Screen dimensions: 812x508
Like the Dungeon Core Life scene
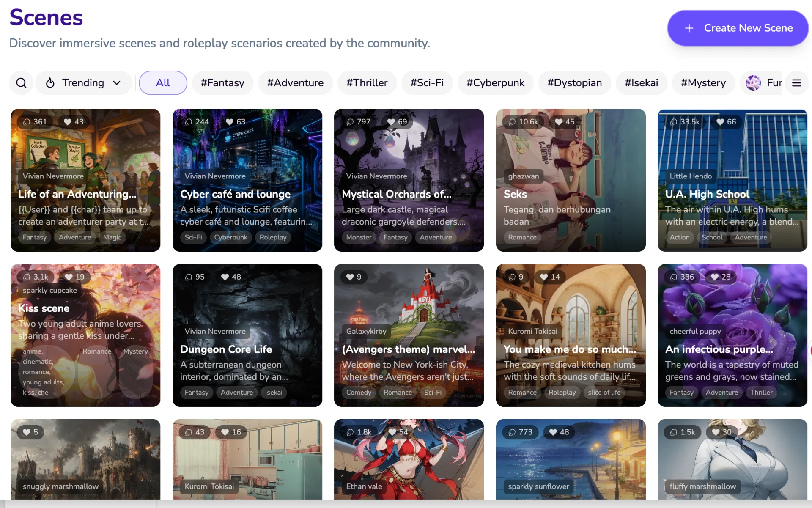225,277
